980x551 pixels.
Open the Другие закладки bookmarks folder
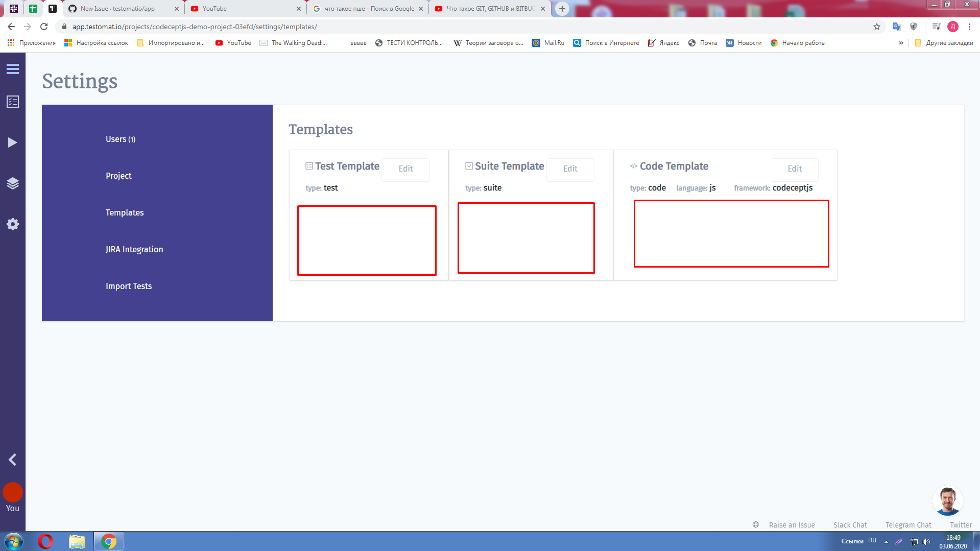944,43
